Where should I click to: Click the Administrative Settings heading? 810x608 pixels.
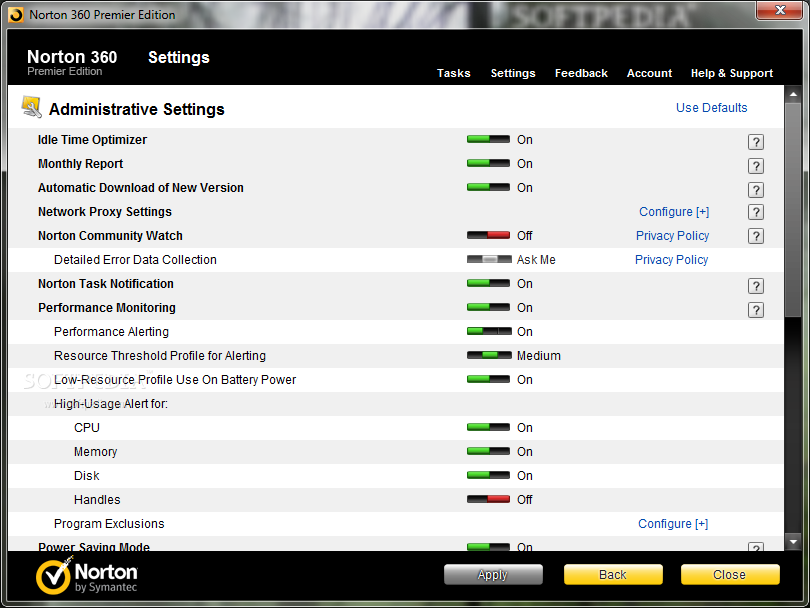[x=137, y=110]
